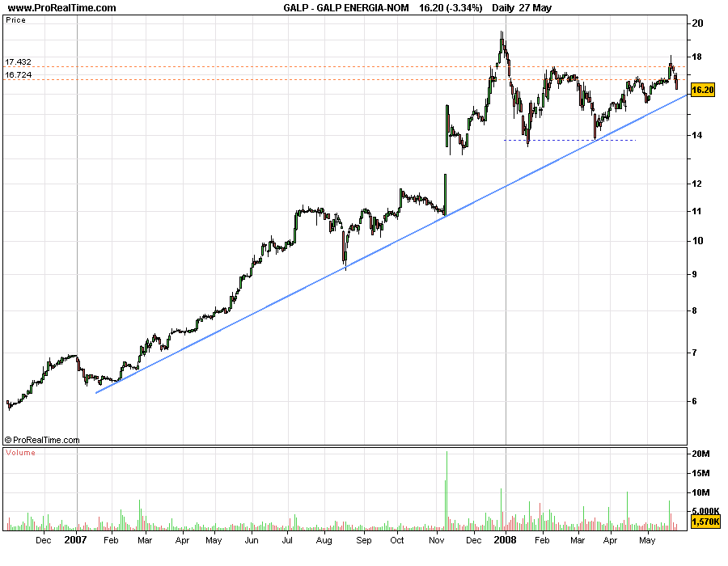Viewport: 728px width, 566px height.
Task: Click the Feb label after 2007
Action: [x=111, y=540]
